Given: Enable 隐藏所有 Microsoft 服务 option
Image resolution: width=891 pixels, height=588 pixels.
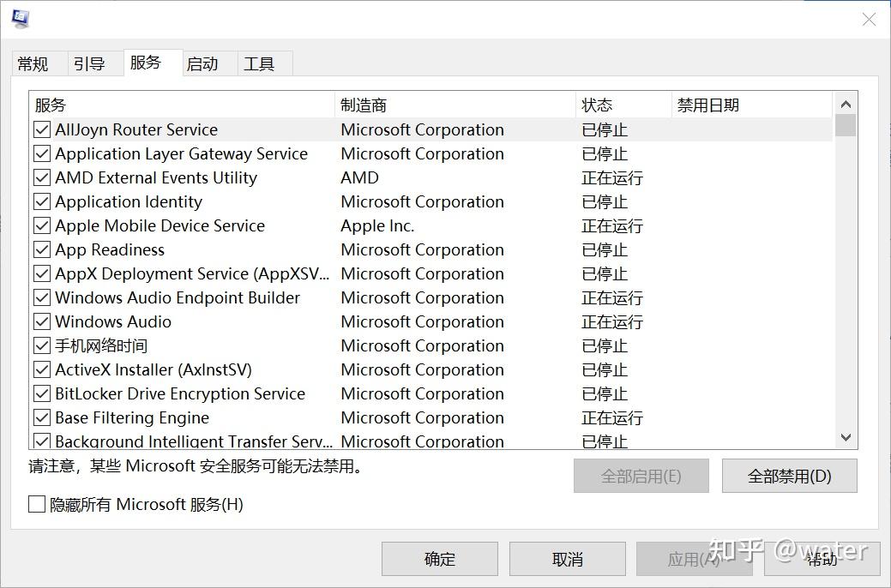Looking at the screenshot, I should [x=36, y=504].
